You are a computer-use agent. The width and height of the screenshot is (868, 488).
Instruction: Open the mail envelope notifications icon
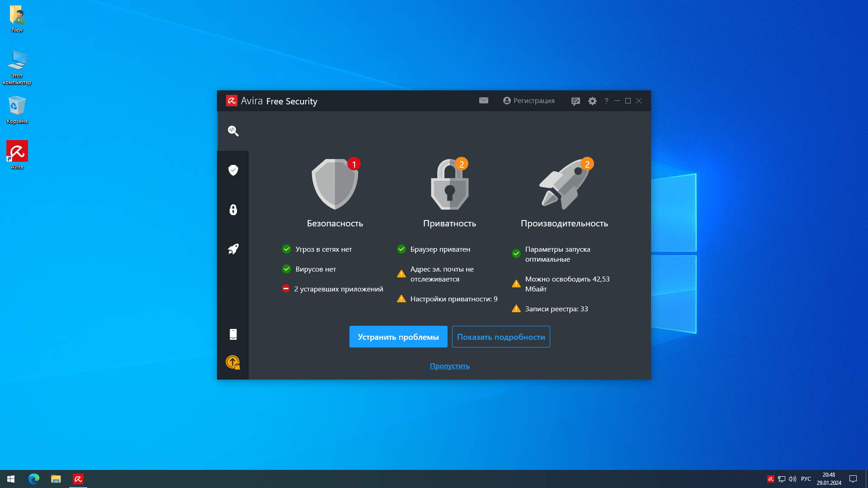click(x=484, y=101)
